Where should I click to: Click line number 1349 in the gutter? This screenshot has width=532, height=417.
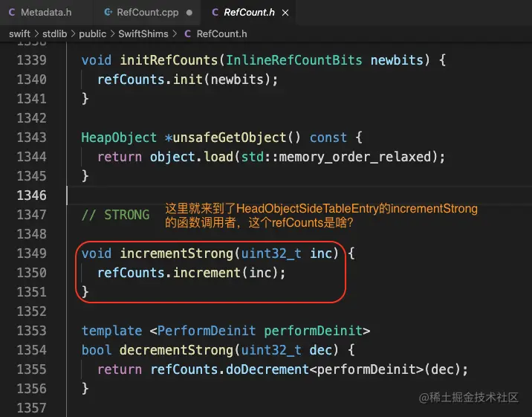point(31,253)
